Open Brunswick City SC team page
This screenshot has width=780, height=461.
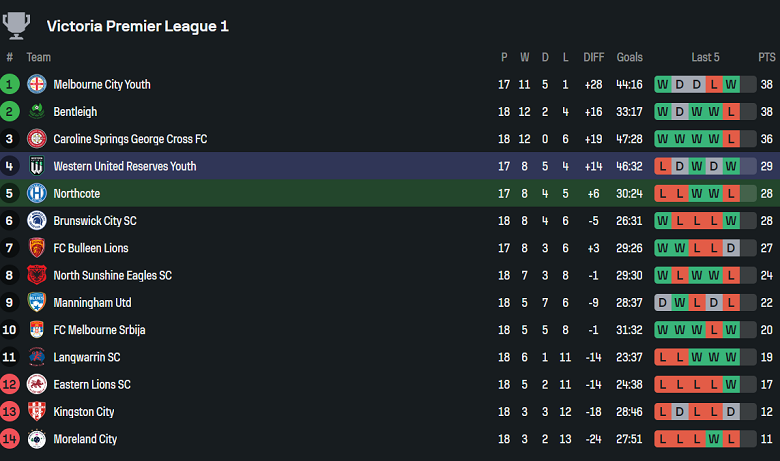pos(95,221)
